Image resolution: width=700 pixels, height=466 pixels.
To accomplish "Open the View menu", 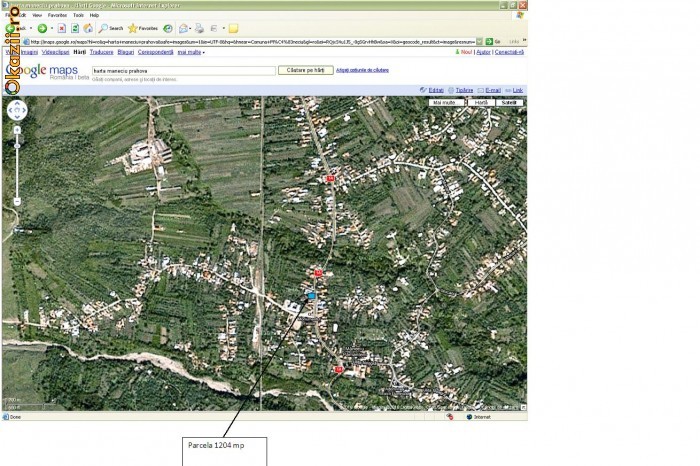I will tap(37, 15).
